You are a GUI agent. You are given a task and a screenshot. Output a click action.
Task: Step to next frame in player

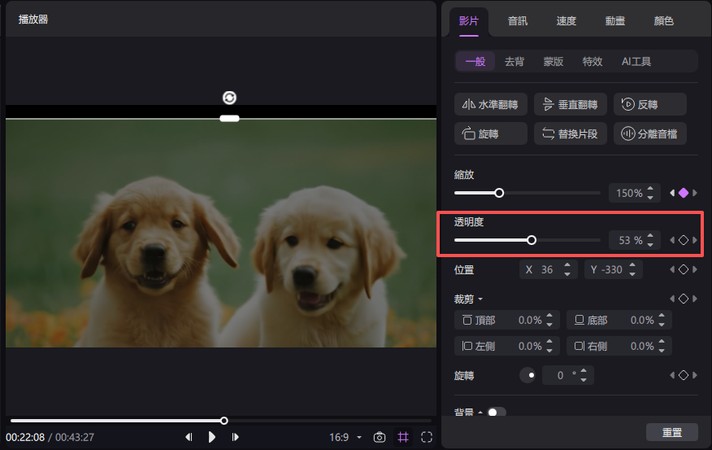tap(235, 437)
